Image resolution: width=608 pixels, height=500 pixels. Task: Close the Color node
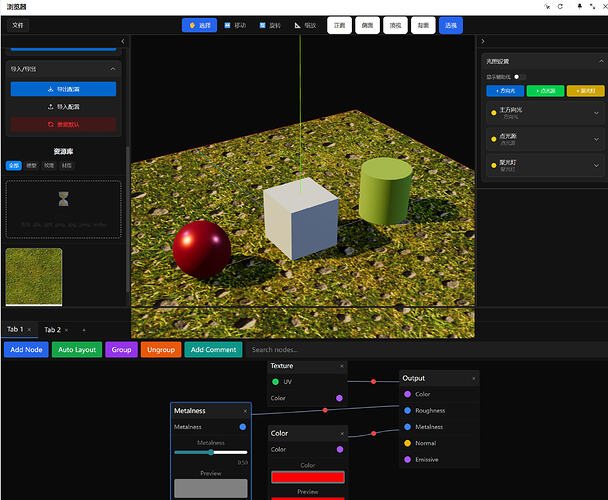[x=342, y=433]
